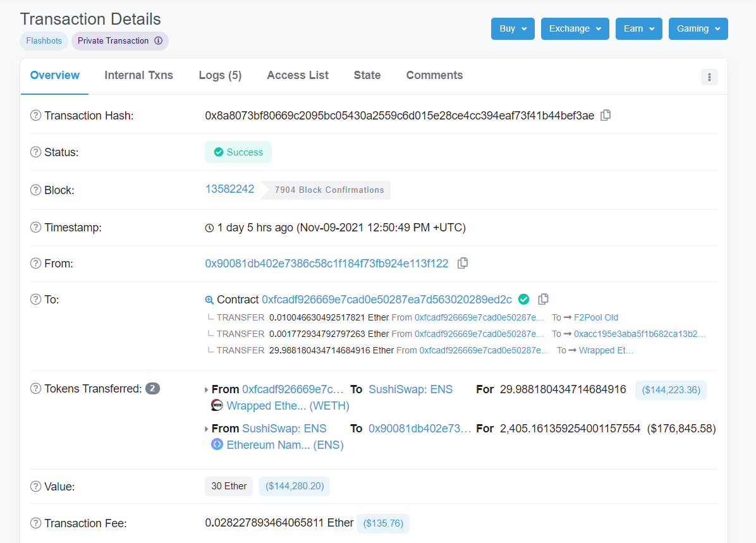This screenshot has width=756, height=543.
Task: Open Ethereum Nam... (ENS) token link
Action: [285, 444]
